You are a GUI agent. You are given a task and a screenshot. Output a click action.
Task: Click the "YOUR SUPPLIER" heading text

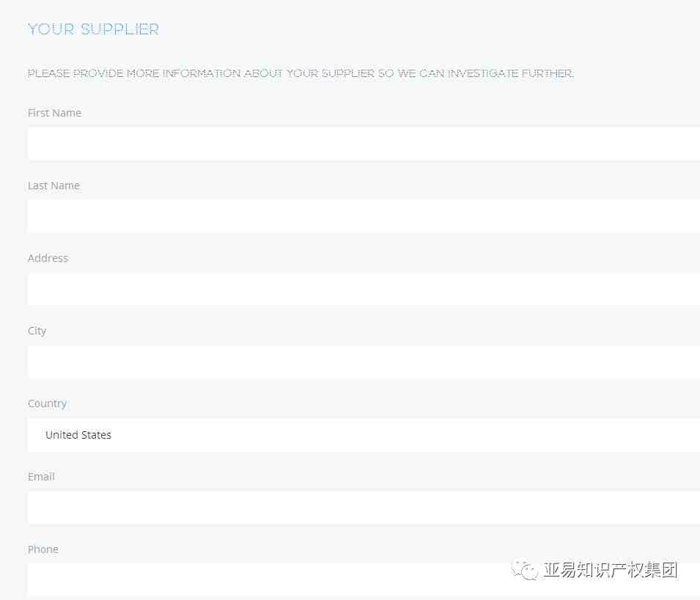(93, 29)
